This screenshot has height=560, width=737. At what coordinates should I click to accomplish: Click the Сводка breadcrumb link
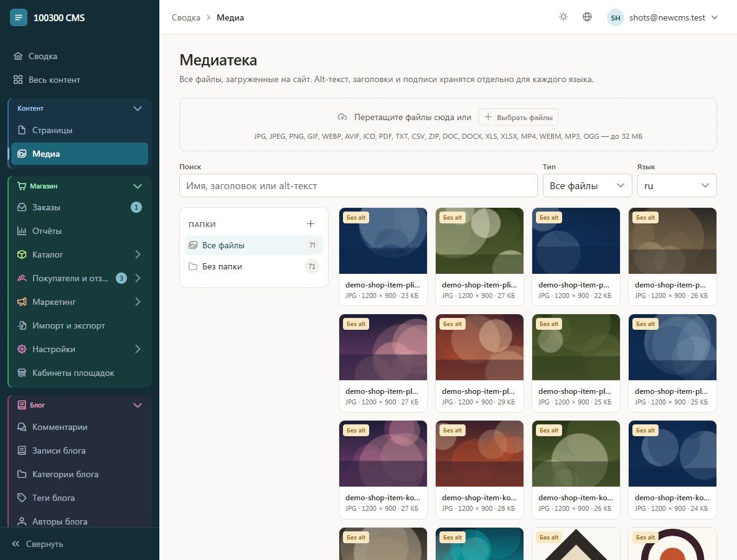point(185,17)
